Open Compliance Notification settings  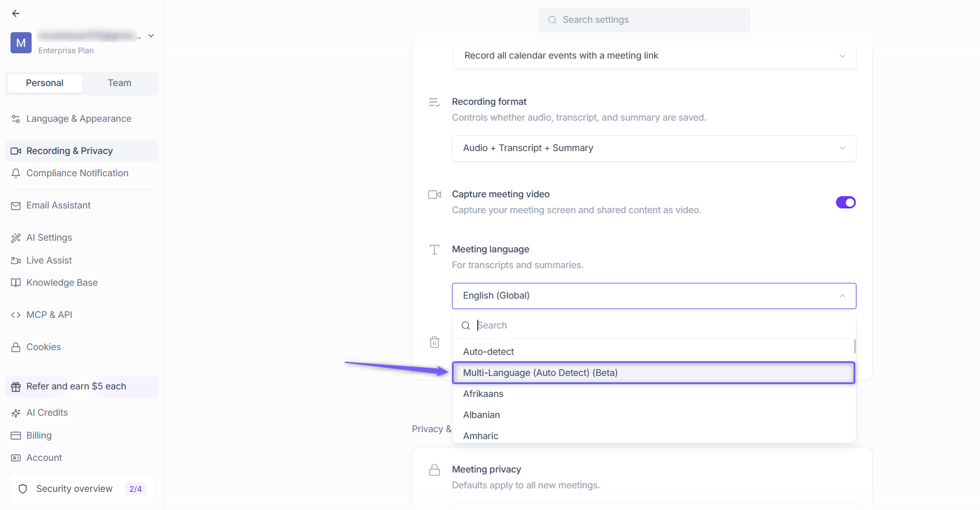click(82, 173)
